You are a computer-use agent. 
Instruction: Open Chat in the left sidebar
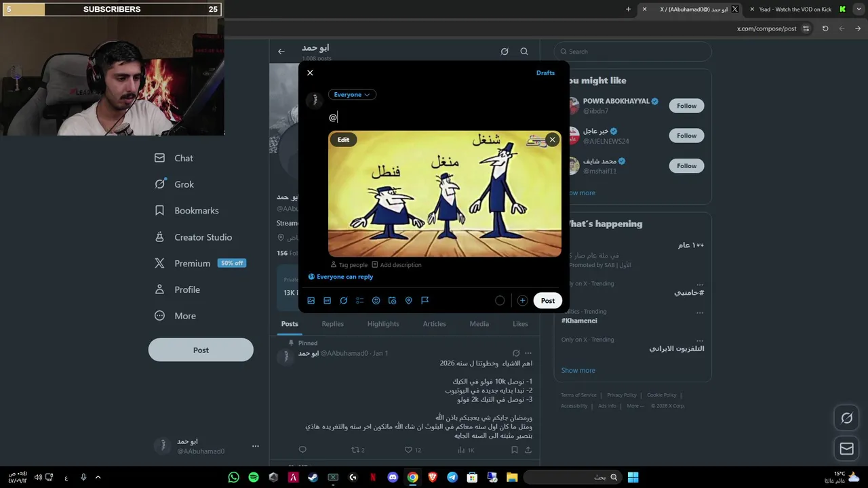tap(174, 158)
